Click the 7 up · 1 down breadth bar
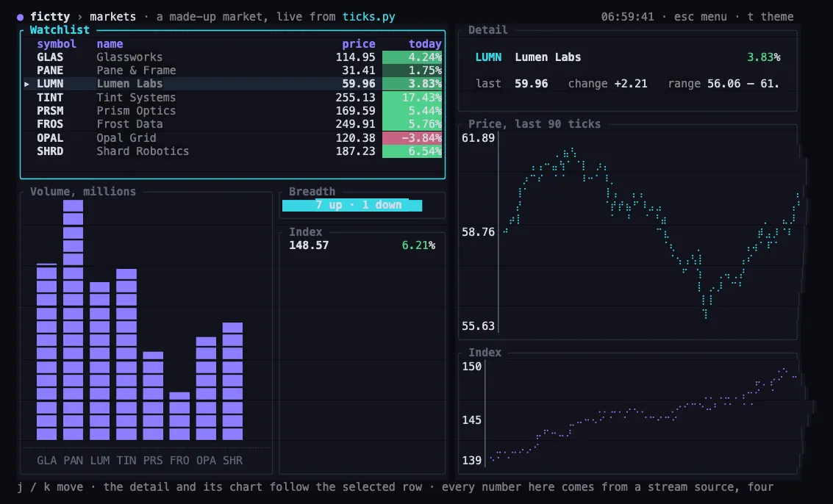 click(352, 205)
